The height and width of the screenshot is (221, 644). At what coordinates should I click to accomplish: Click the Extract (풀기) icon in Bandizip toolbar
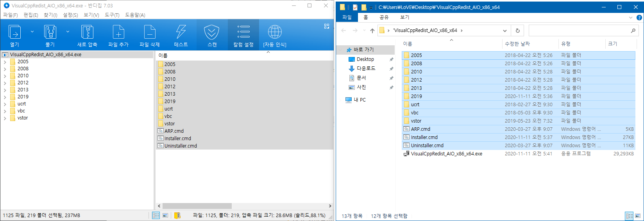(50, 32)
